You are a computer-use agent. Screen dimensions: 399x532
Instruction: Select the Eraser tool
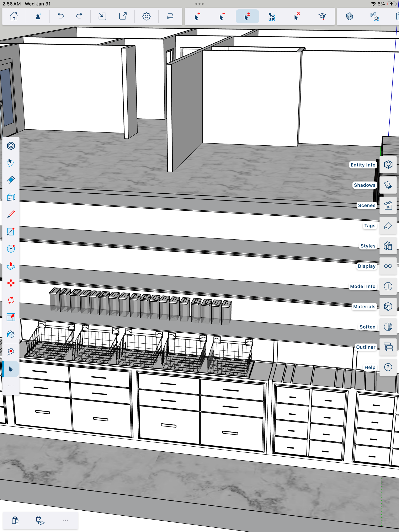click(11, 180)
